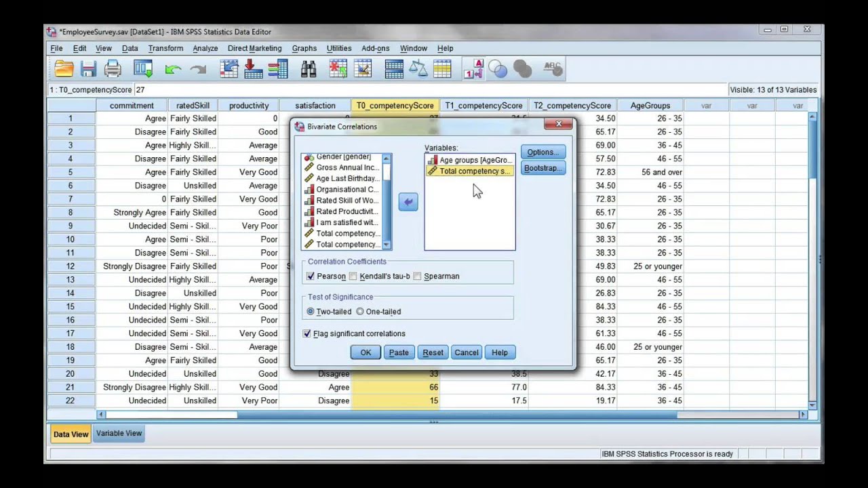Undo the last action with the green arrow

(x=173, y=69)
